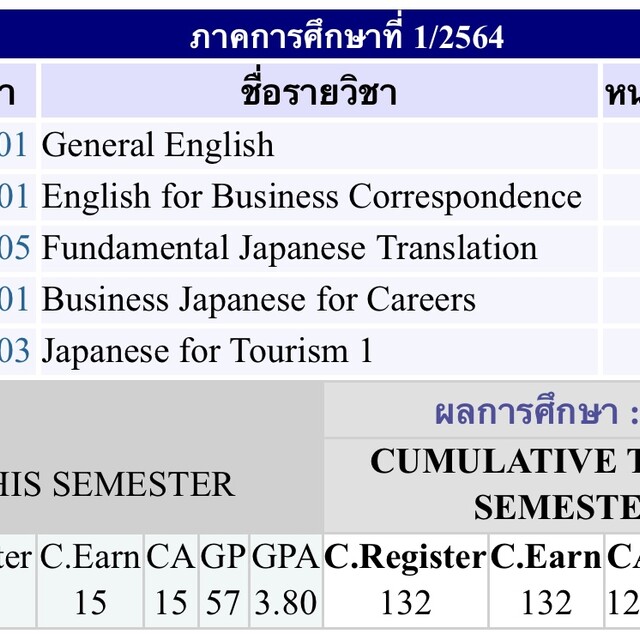Click the semester 1/2564 header bar
This screenshot has height=640, width=640.
tap(346, 37)
